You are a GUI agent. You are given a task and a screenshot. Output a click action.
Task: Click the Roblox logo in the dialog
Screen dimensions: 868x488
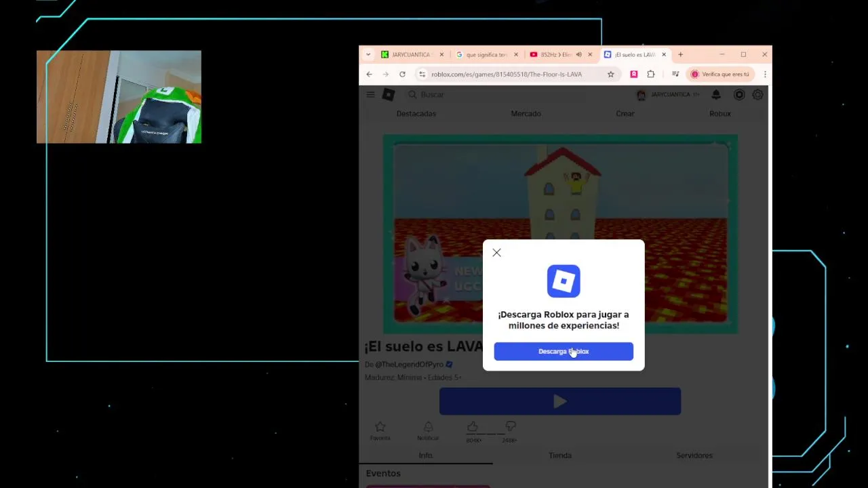click(564, 281)
